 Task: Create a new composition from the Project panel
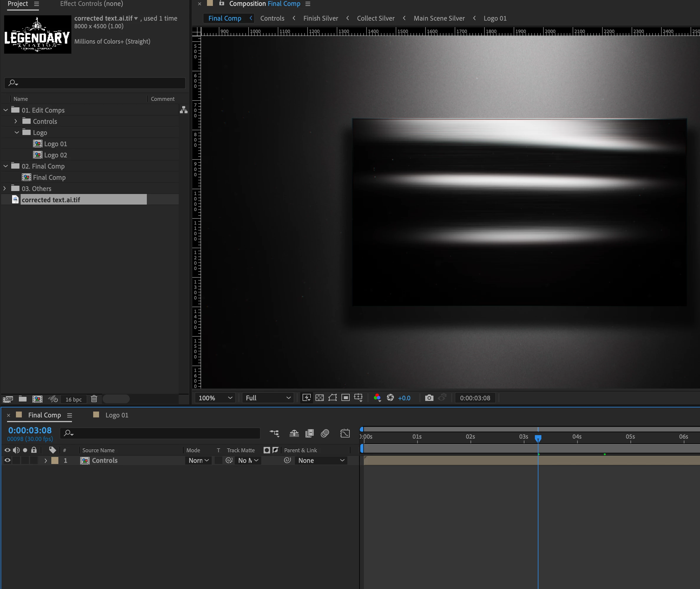37,399
